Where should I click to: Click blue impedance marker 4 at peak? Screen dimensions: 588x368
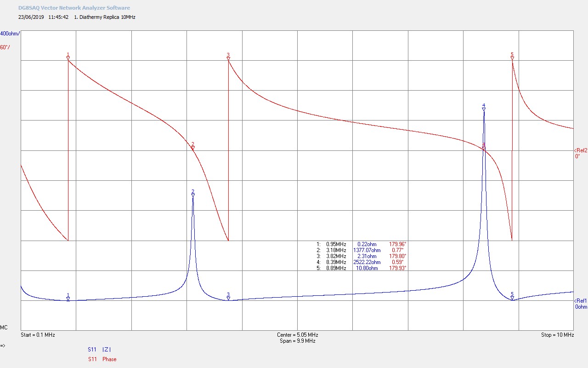click(x=484, y=109)
